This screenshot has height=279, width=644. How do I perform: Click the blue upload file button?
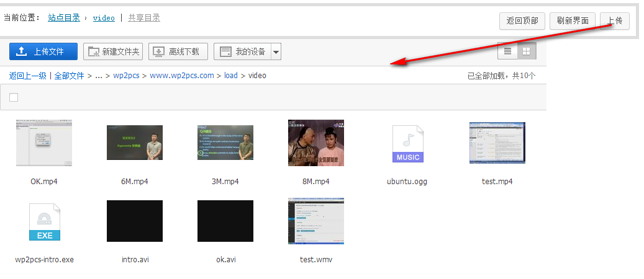43,51
